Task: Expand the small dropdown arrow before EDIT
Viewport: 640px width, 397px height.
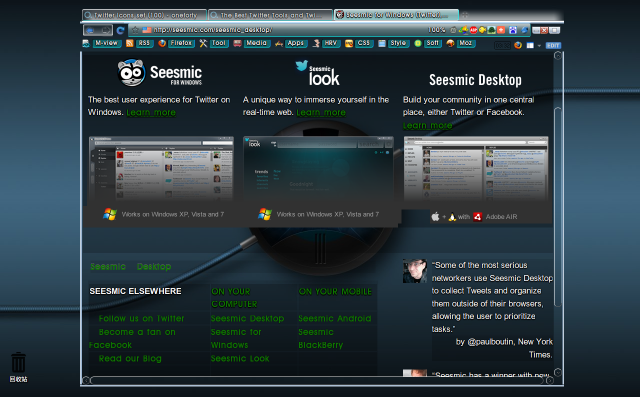Action: tap(539, 46)
